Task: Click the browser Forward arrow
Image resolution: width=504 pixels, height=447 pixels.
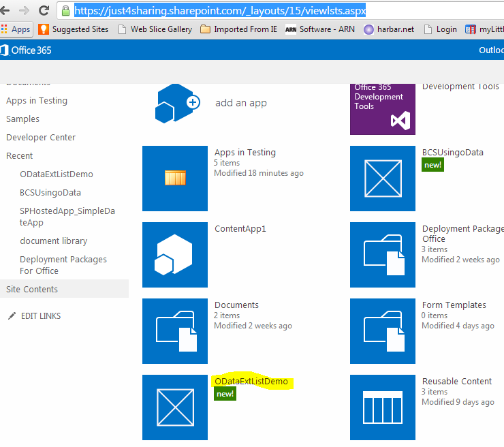Action: click(24, 11)
